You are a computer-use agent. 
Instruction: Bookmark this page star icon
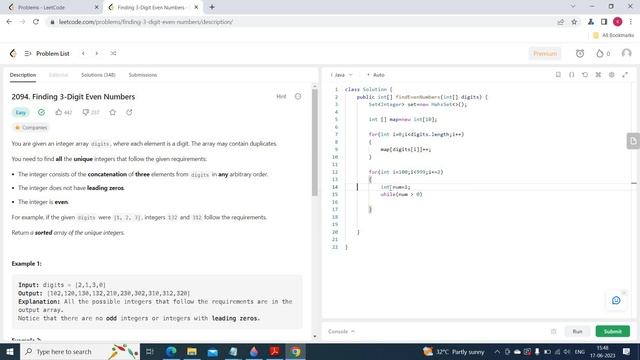point(574,22)
